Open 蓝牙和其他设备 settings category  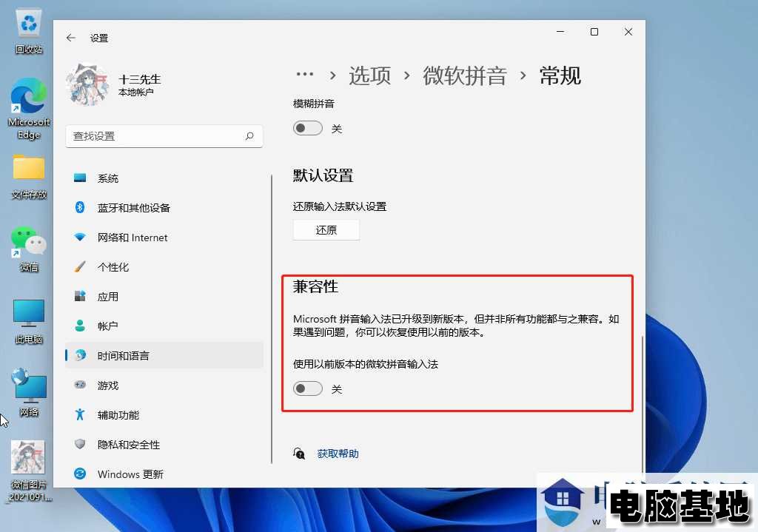coord(164,207)
